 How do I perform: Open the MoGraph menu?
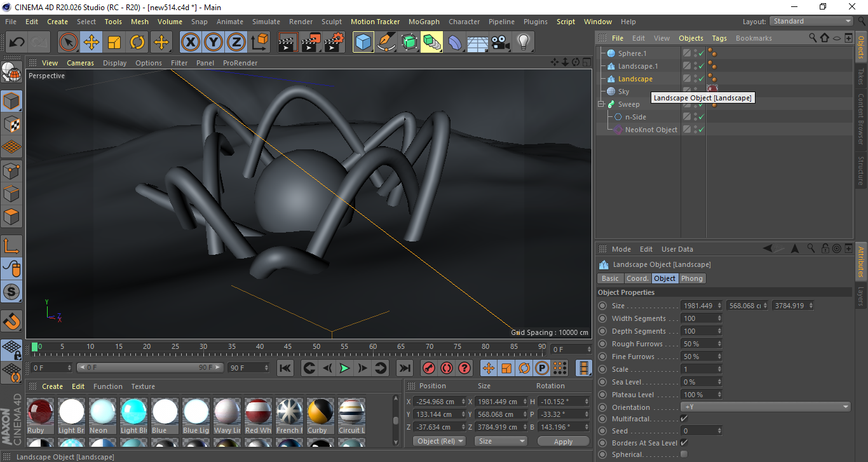(x=424, y=22)
